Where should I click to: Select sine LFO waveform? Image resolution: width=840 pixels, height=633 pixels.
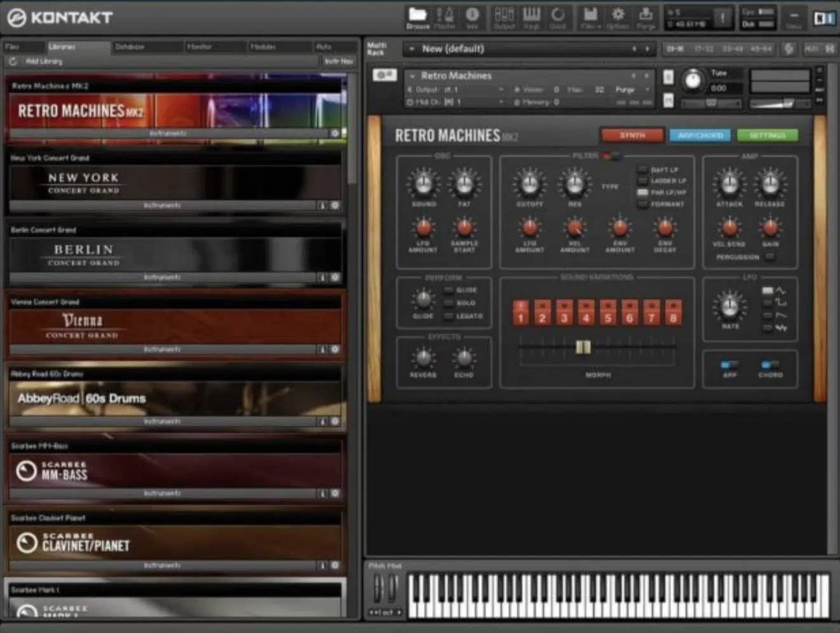(768, 290)
